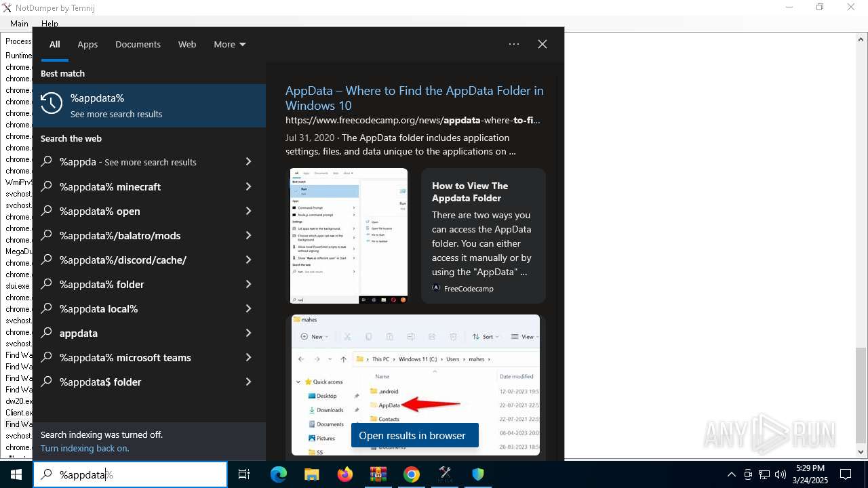Open the Windows Start menu
This screenshot has width=868, height=488.
coord(16,474)
